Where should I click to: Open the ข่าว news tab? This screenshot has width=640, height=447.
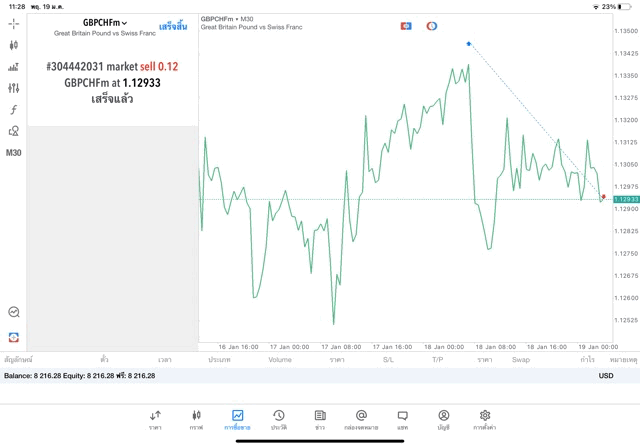coord(320,420)
